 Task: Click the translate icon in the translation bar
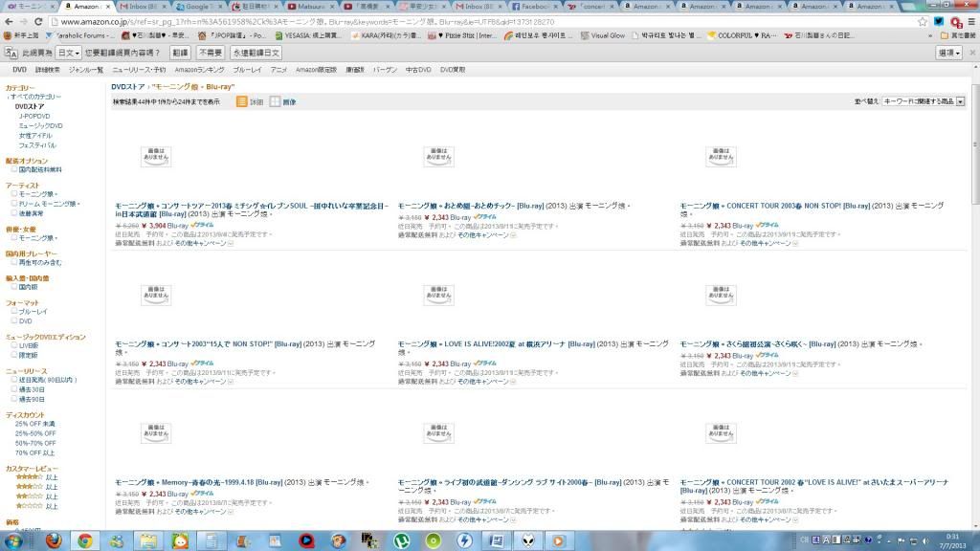11,53
